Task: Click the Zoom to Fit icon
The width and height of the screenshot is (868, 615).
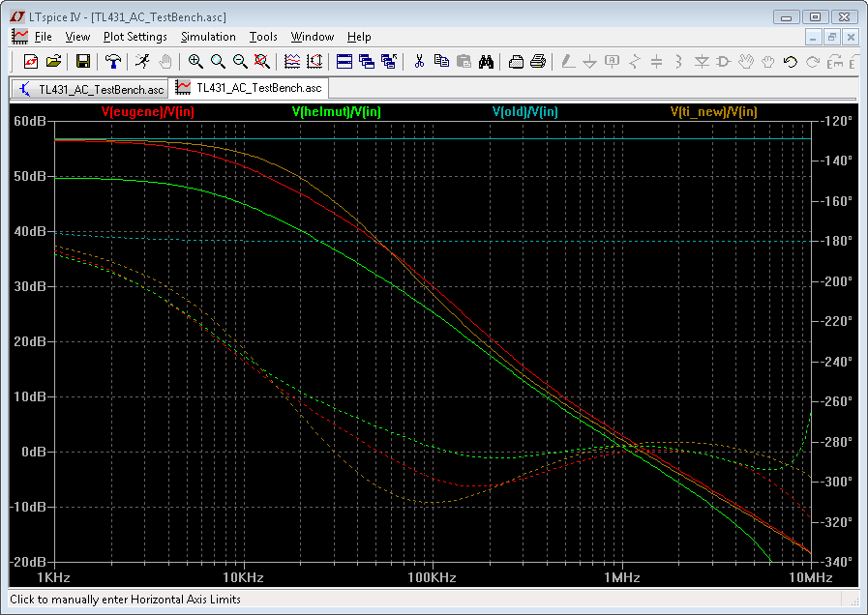Action: [262, 61]
